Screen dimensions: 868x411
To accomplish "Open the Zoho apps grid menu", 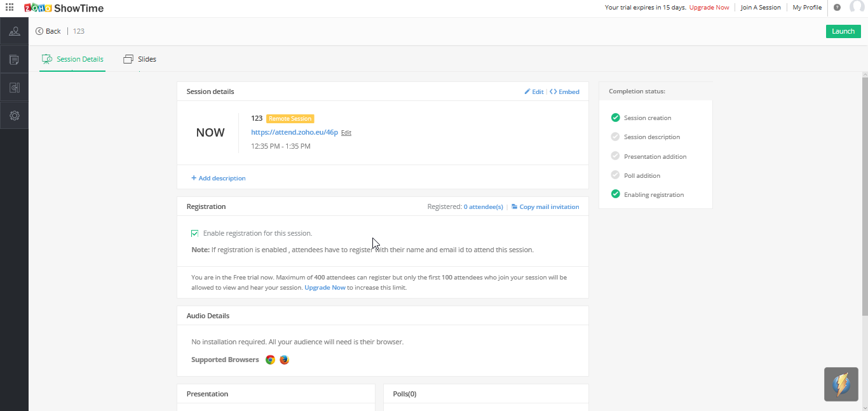I will pos(10,8).
